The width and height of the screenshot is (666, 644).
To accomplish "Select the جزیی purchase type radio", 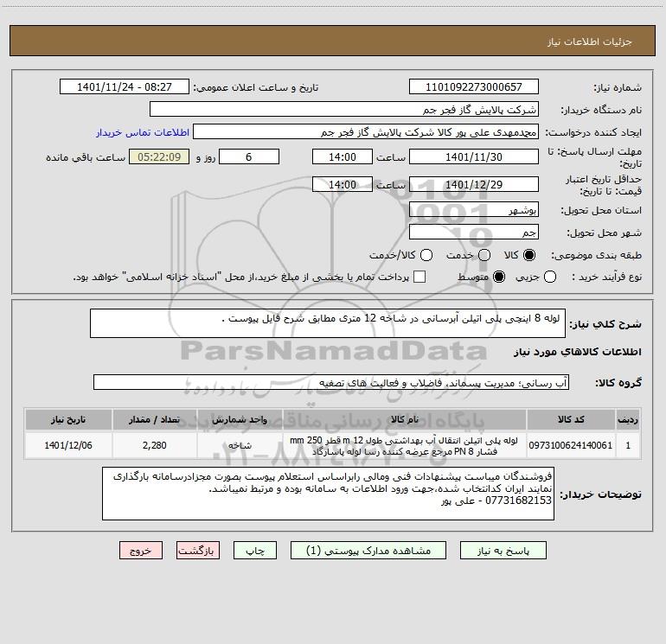I will tap(549, 277).
